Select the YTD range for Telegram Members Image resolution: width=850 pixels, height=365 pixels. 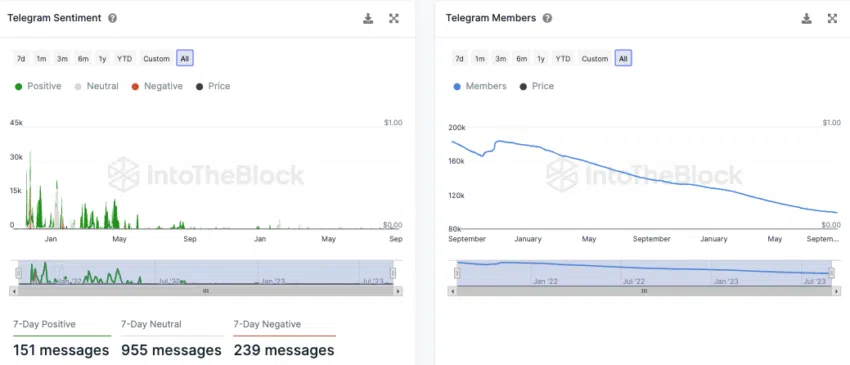tap(563, 59)
